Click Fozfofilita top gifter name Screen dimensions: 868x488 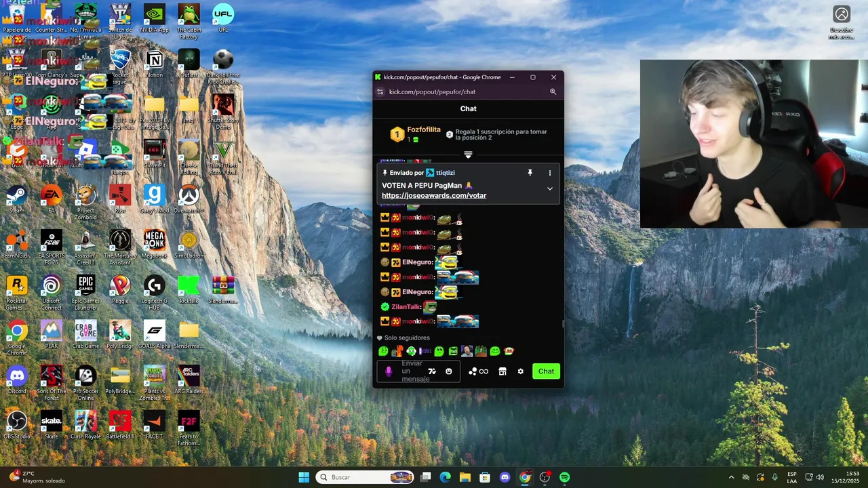(424, 129)
